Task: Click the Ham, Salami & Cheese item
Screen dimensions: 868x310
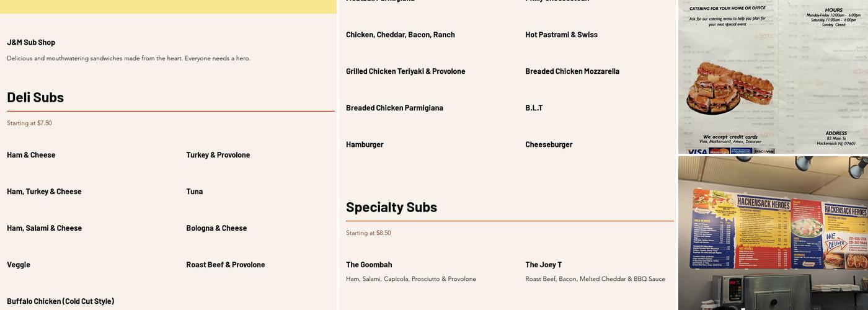Action: pyautogui.click(x=44, y=228)
